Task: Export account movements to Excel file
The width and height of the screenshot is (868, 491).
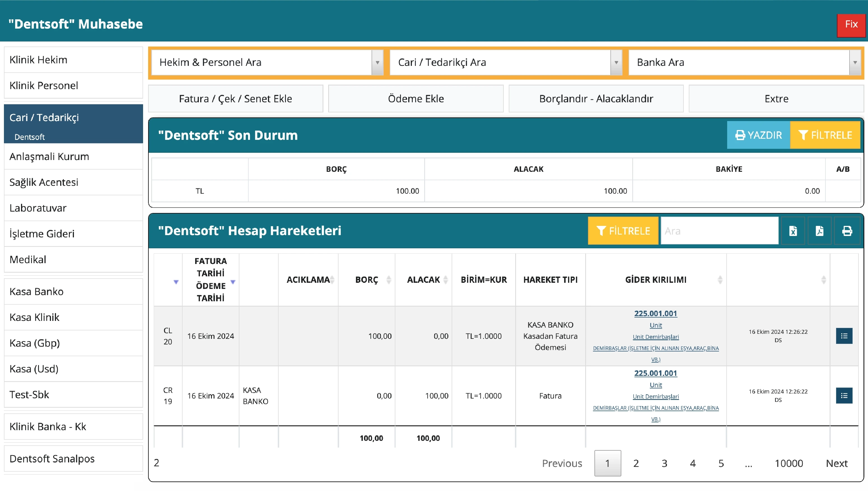Action: [793, 231]
